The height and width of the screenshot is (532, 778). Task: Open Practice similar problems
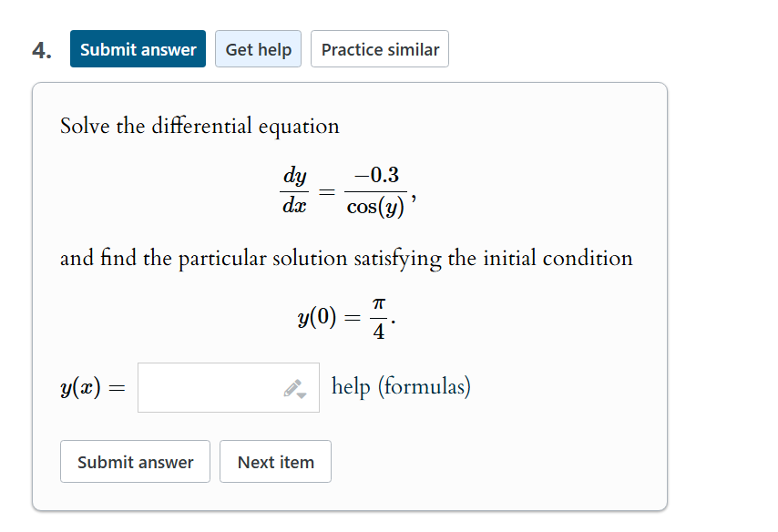(x=379, y=48)
